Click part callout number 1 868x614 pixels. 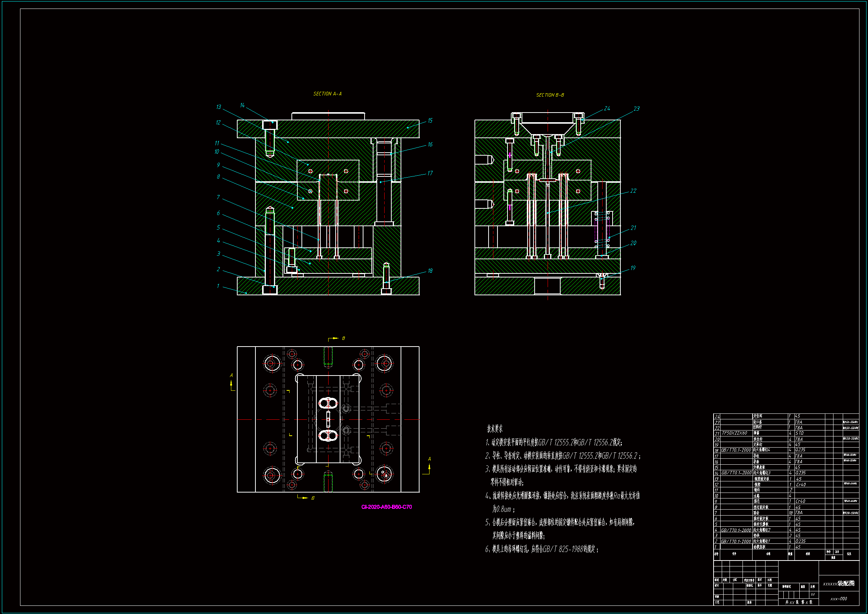(x=218, y=286)
